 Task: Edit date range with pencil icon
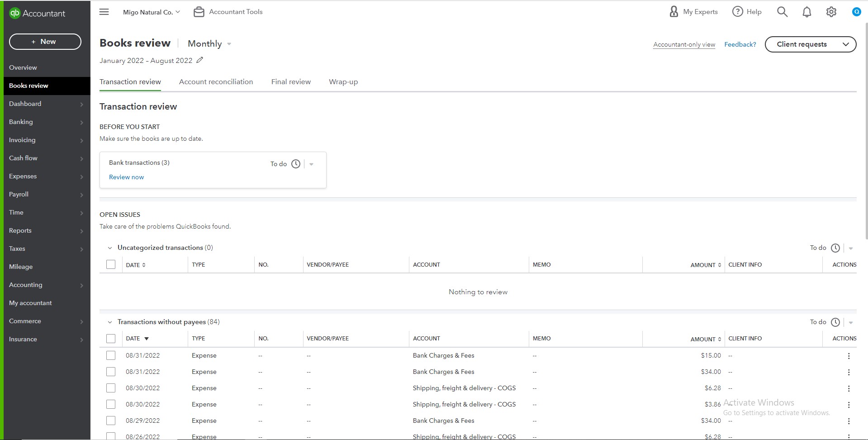[199, 60]
